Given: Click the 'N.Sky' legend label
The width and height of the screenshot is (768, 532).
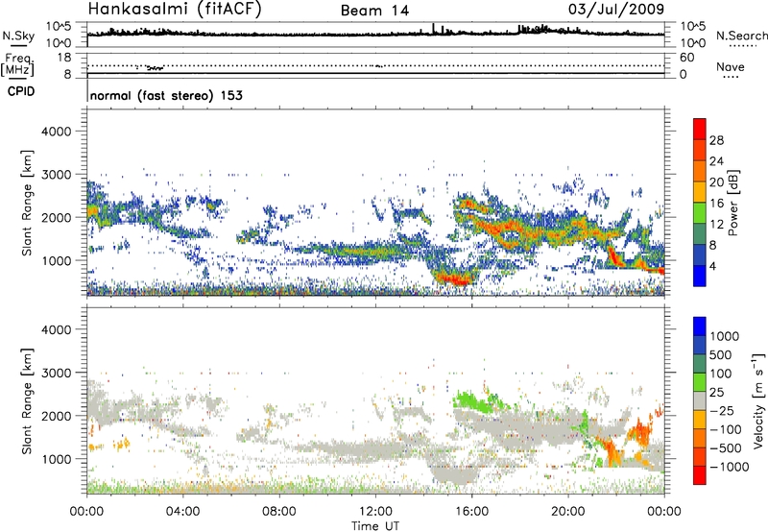Looking at the screenshot, I should click(x=18, y=36).
